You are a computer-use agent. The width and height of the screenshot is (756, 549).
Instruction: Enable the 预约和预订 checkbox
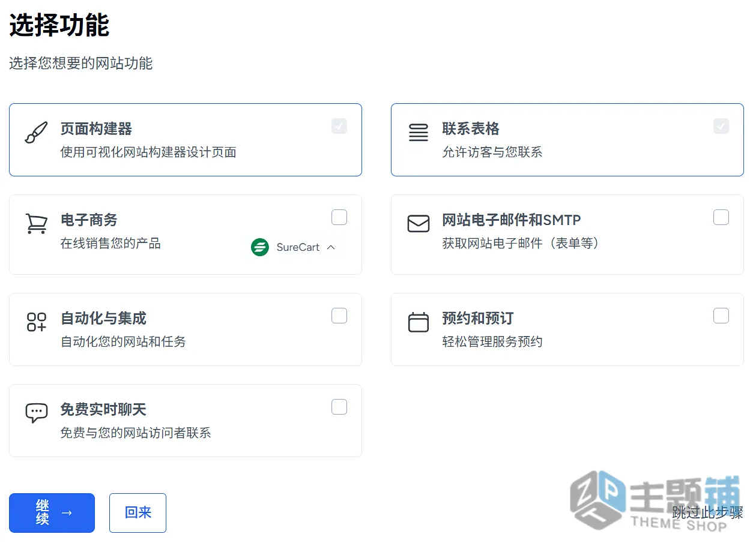coord(721,316)
